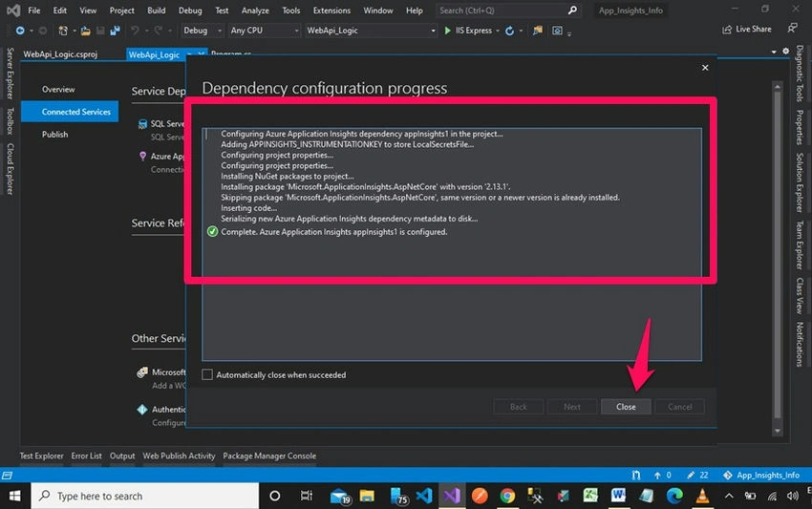Viewport: 812px width, 509px height.
Task: Click the browser refresh icon in toolbar
Action: tap(509, 31)
